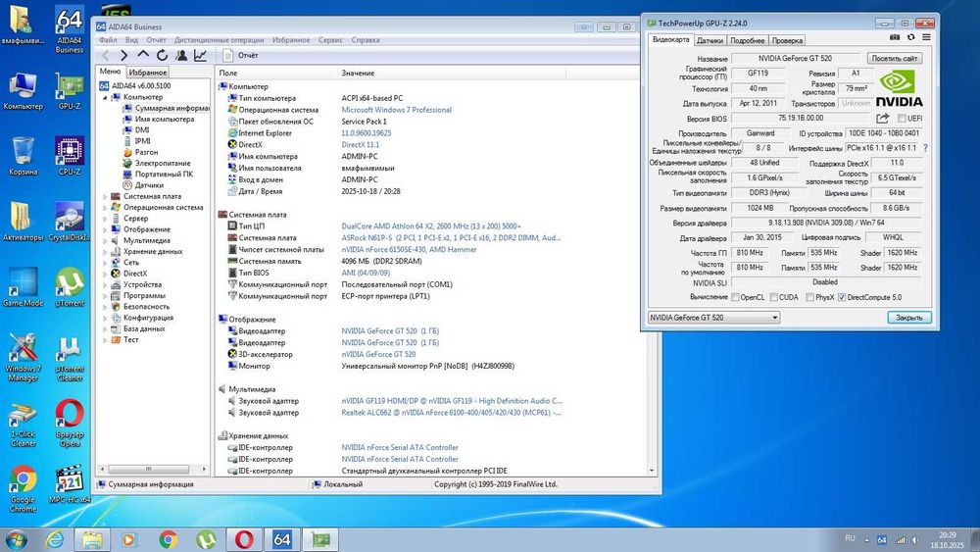
Task: Open the DualCore AMD Athlon 64 X2 link
Action: (430, 226)
